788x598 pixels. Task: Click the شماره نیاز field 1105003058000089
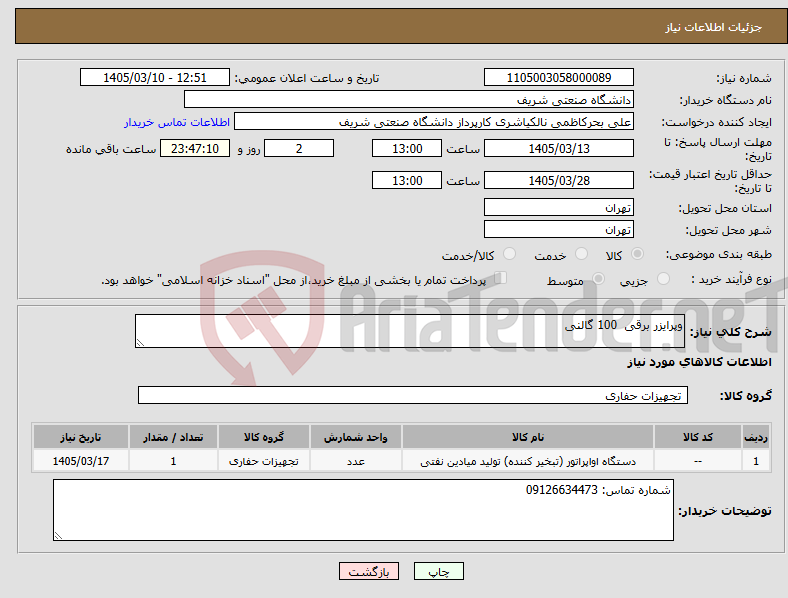point(558,77)
